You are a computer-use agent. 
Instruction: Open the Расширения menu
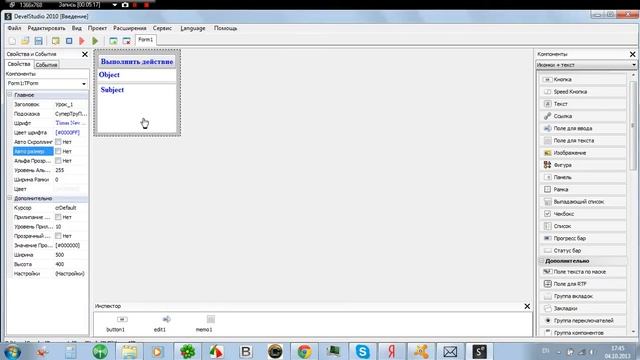point(130,28)
